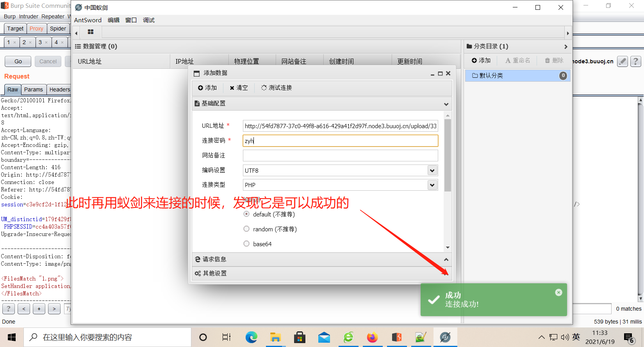Switch to Burp Target tab
Viewport: 644px width, 347px height.
pos(15,29)
